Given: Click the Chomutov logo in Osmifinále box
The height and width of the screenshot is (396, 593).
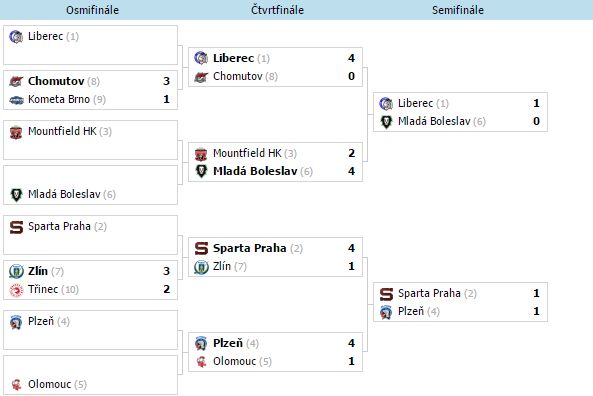Looking at the screenshot, I should [16, 81].
